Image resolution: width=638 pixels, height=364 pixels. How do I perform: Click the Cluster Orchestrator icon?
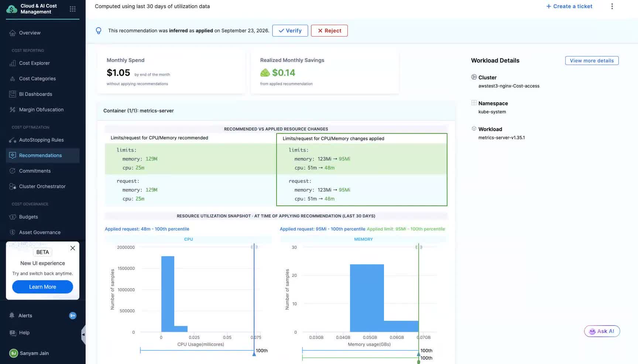(x=13, y=186)
